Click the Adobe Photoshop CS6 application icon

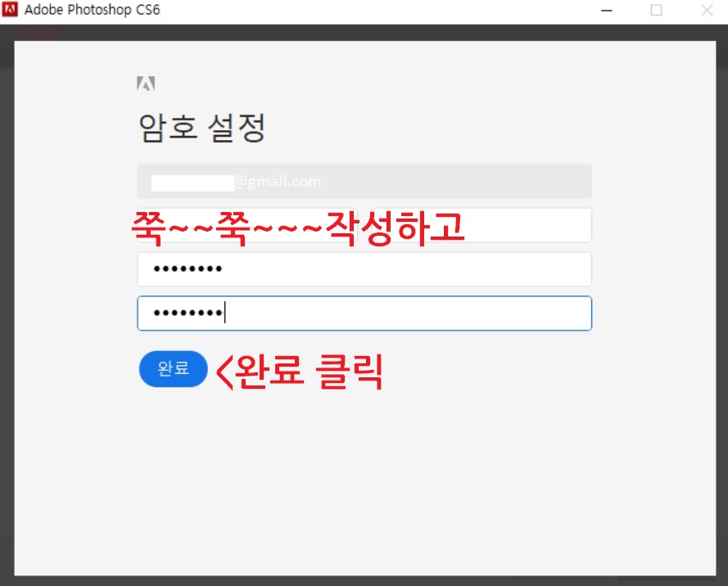[x=11, y=10]
